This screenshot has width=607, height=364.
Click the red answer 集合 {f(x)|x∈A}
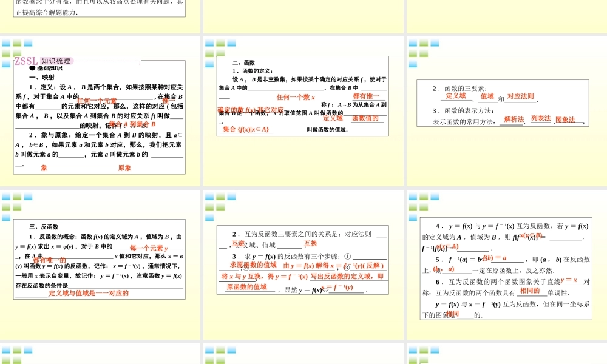click(x=246, y=129)
